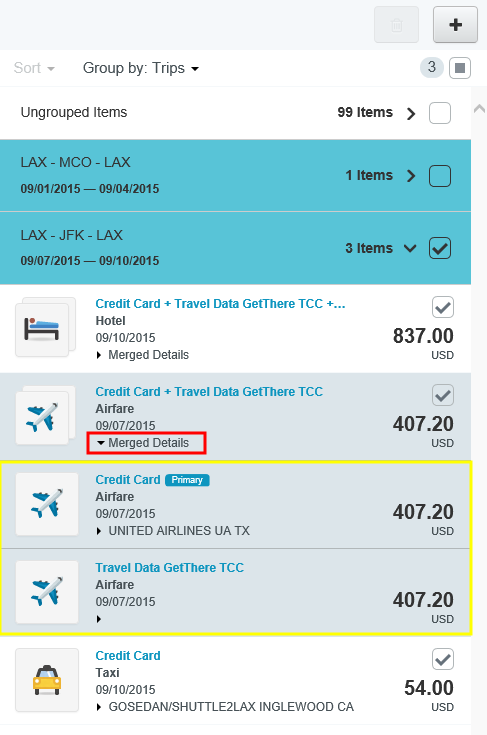Click the trash delete icon
The width and height of the screenshot is (487, 735).
397,24
